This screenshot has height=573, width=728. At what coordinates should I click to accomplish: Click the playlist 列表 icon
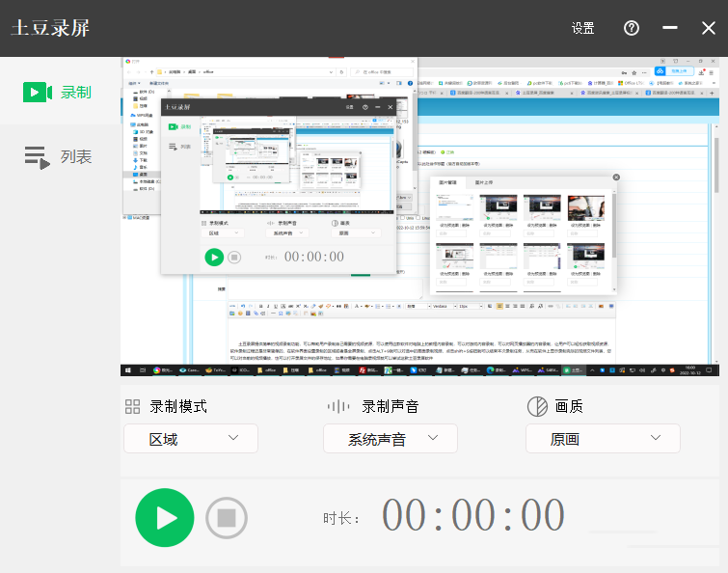coord(37,157)
